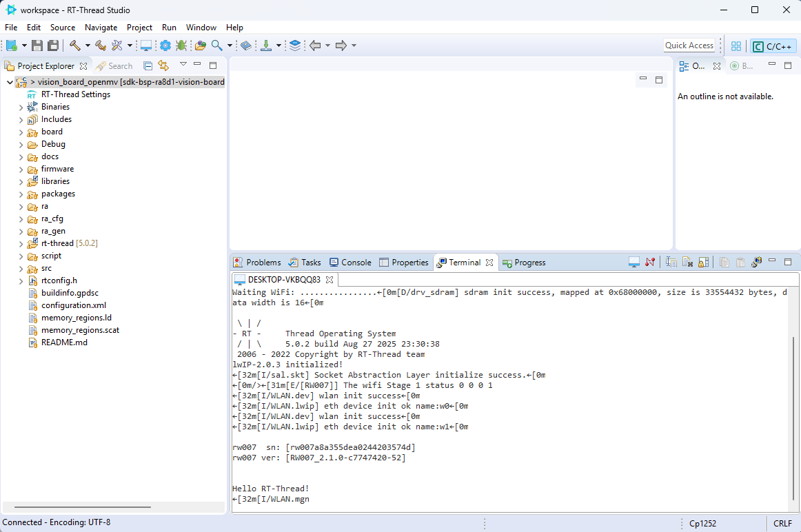Click the Save All toolbar icon
Image resolution: width=801 pixels, height=532 pixels.
tap(53, 45)
